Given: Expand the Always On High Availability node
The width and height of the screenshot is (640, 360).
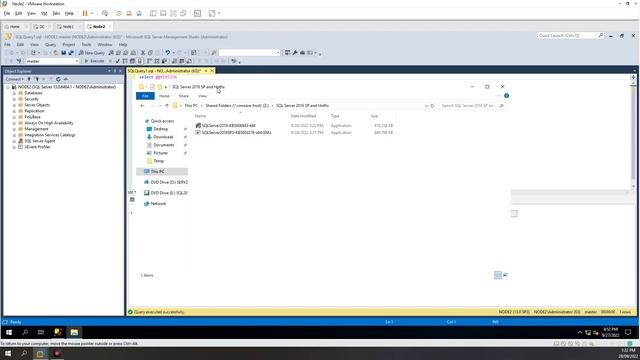Looking at the screenshot, I should coord(14,123).
